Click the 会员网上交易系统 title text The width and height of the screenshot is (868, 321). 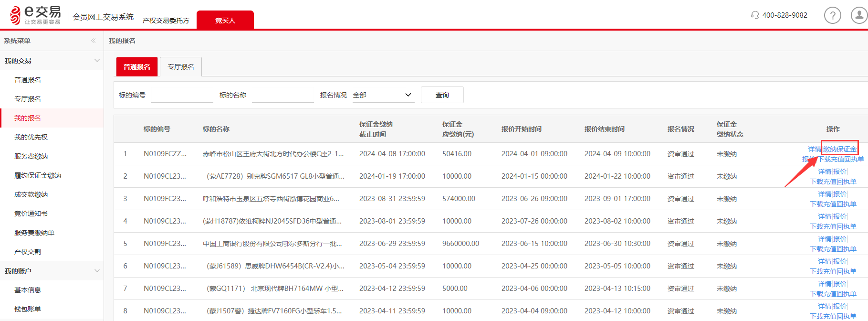103,17
